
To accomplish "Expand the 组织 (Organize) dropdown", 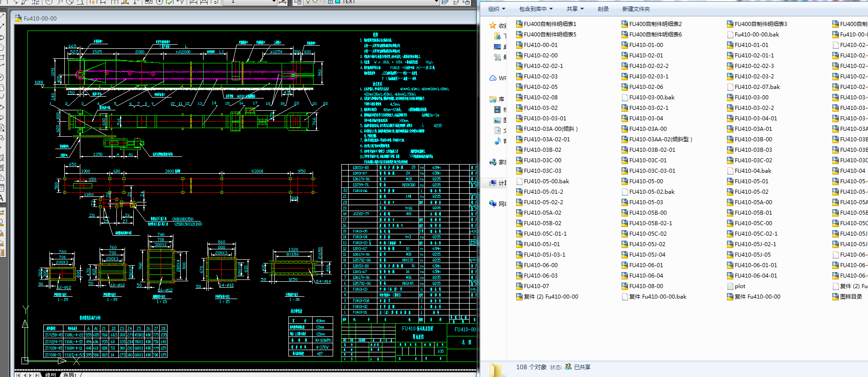I will tap(497, 9).
